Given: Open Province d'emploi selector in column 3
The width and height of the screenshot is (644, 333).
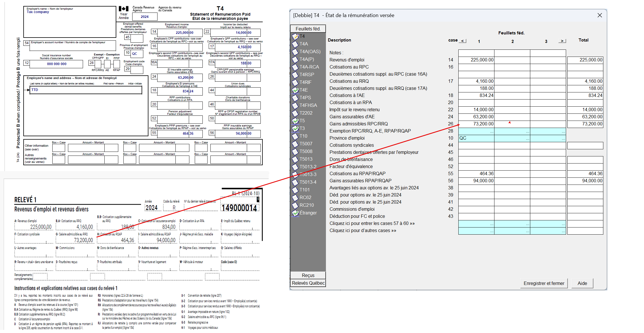Looking at the screenshot, I should pyautogui.click(x=548, y=138).
